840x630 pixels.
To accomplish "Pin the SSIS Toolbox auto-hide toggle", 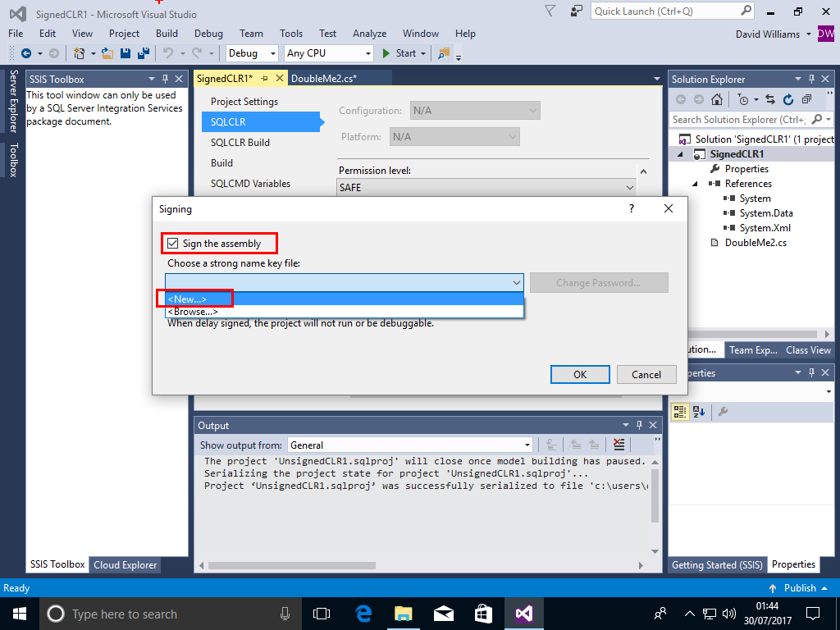I will click(165, 80).
